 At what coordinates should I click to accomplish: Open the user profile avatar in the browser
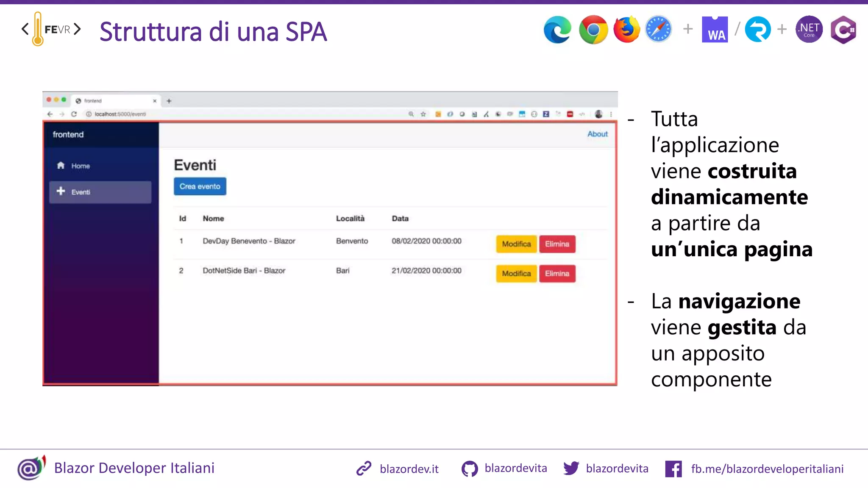tap(598, 114)
